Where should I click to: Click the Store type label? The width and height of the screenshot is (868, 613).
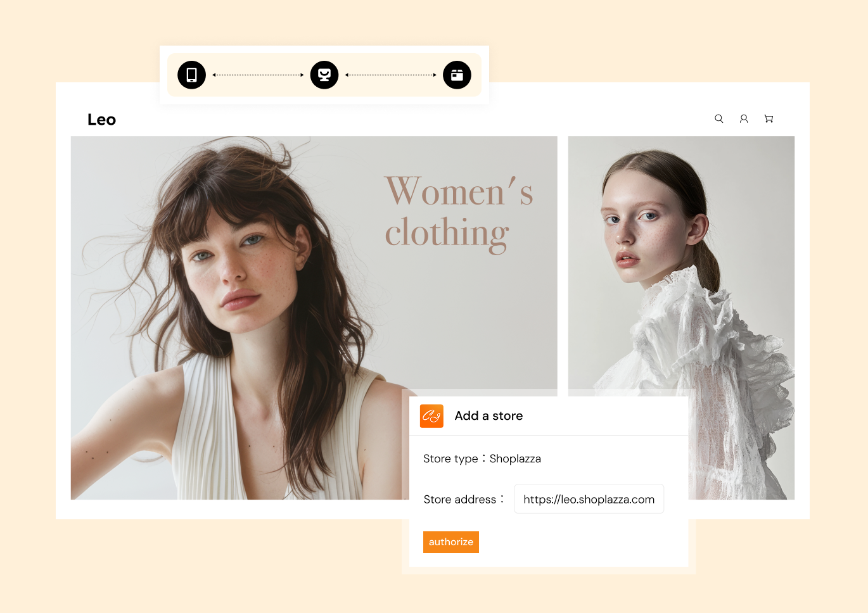(x=450, y=458)
